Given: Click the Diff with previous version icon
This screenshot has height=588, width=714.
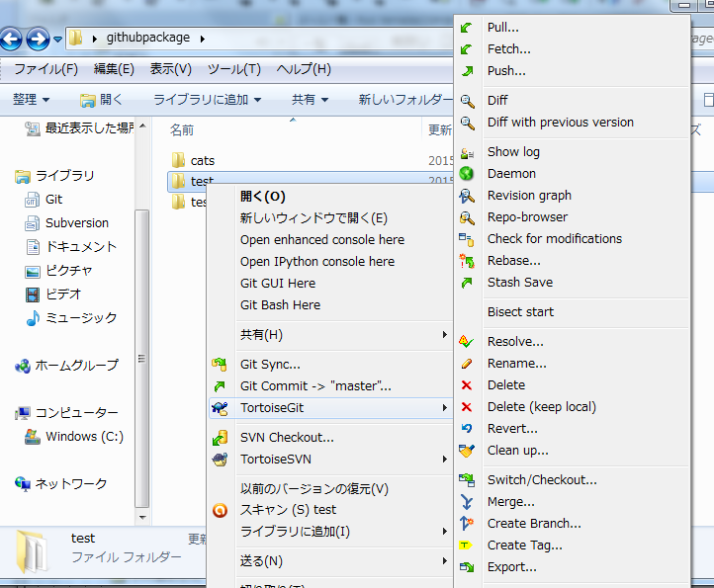Looking at the screenshot, I should pos(467,123).
